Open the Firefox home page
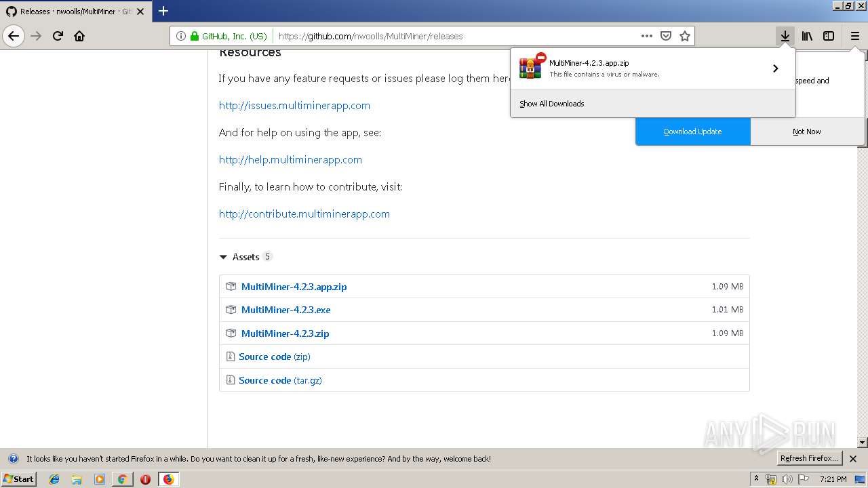 (79, 36)
